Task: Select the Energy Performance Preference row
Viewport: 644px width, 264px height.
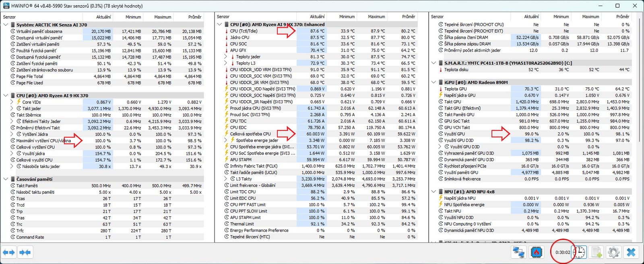Action: 316,231
